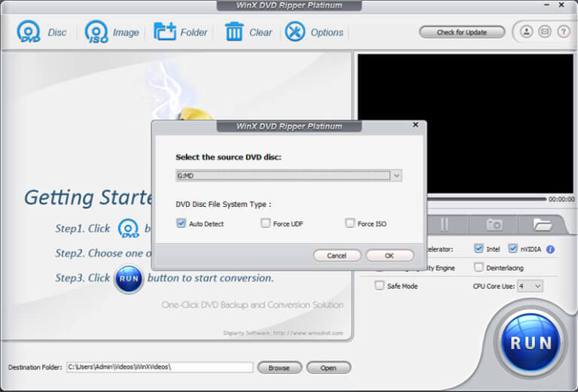Open the output folder icon under preview

point(542,224)
